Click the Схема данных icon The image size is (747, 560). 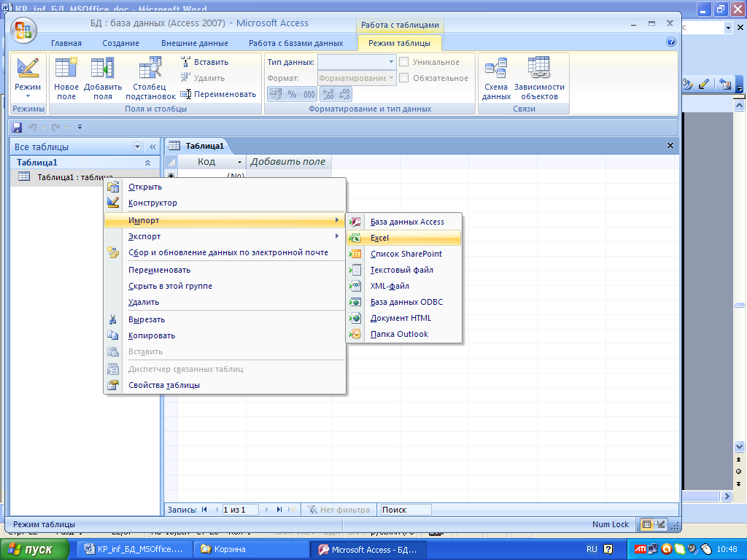click(495, 77)
